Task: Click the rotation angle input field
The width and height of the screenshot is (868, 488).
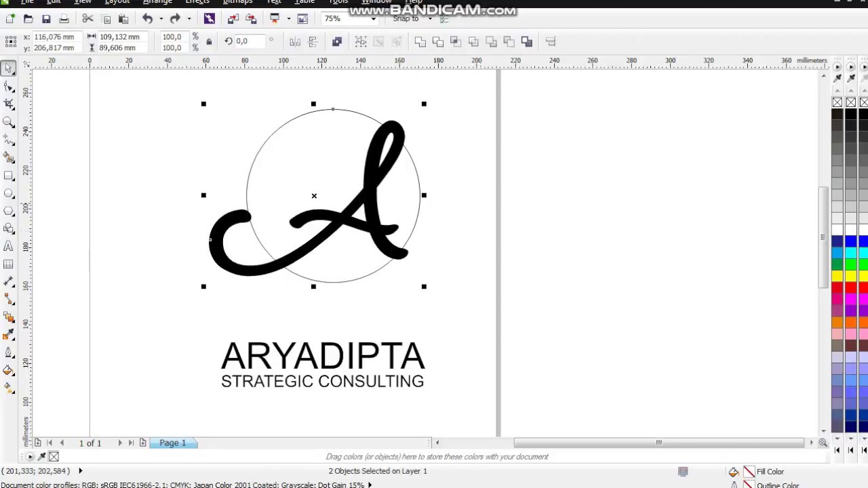Action: [251, 41]
